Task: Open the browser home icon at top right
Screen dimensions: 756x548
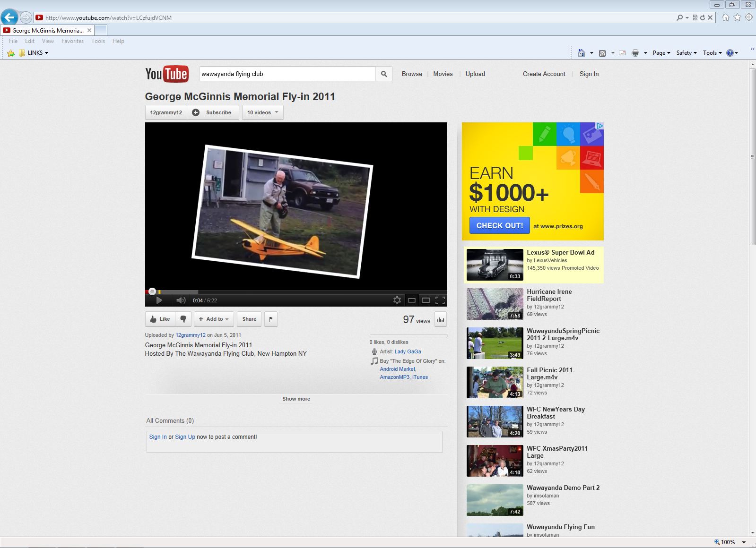Action: click(x=725, y=17)
